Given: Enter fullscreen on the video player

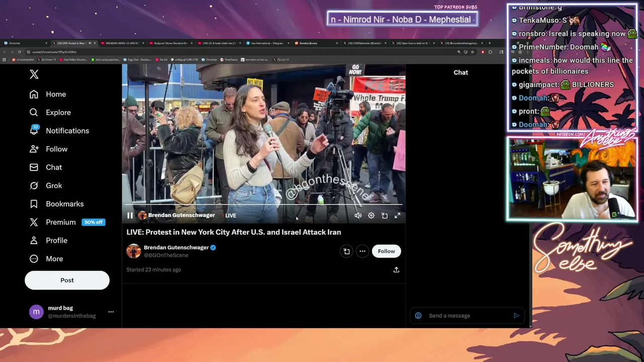Looking at the screenshot, I should click(x=397, y=215).
